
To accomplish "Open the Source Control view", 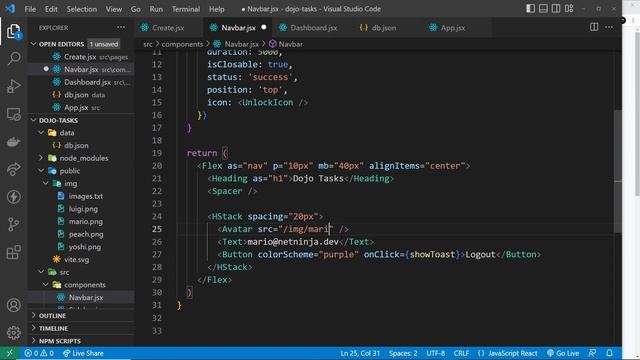I will [x=13, y=224].
